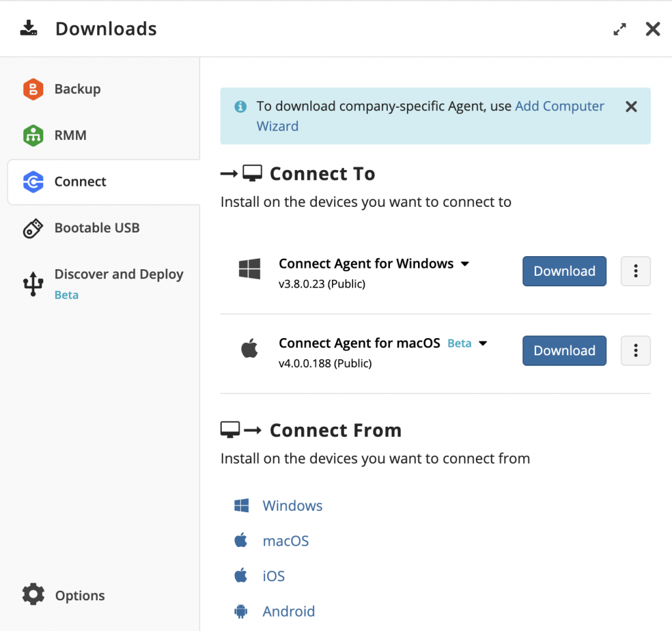Viewport: 672px width, 631px height.
Task: Click the Windows logo in Connect From list
Action: [x=241, y=506]
